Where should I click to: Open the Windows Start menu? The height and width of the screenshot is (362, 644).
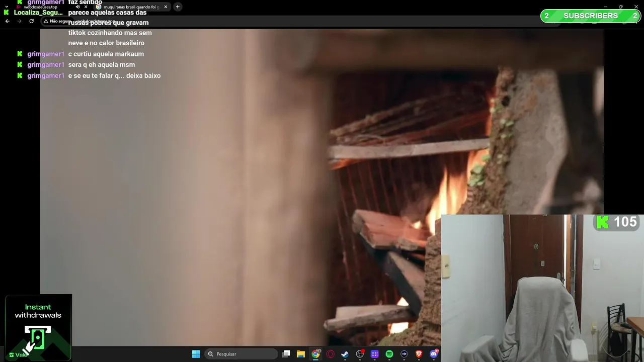coord(196,354)
